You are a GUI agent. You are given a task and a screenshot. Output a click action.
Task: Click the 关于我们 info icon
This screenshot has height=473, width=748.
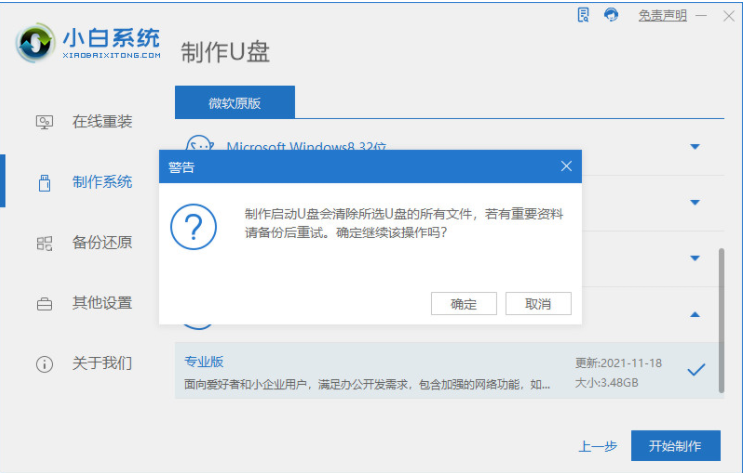[44, 364]
